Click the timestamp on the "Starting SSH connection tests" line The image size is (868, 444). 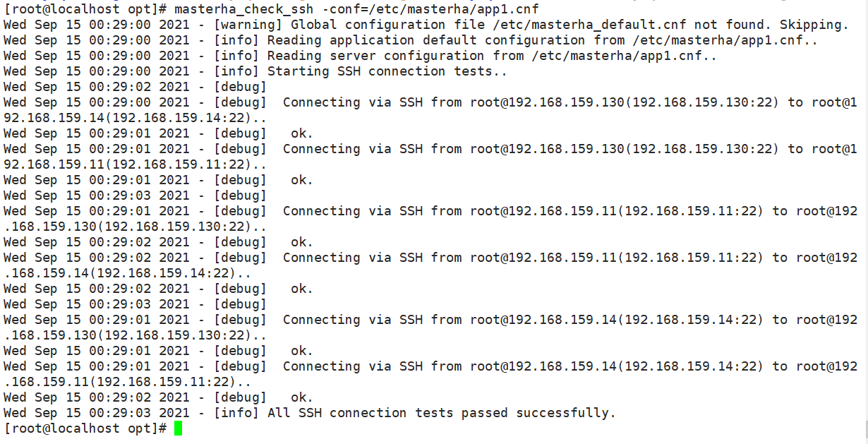[x=97, y=71]
